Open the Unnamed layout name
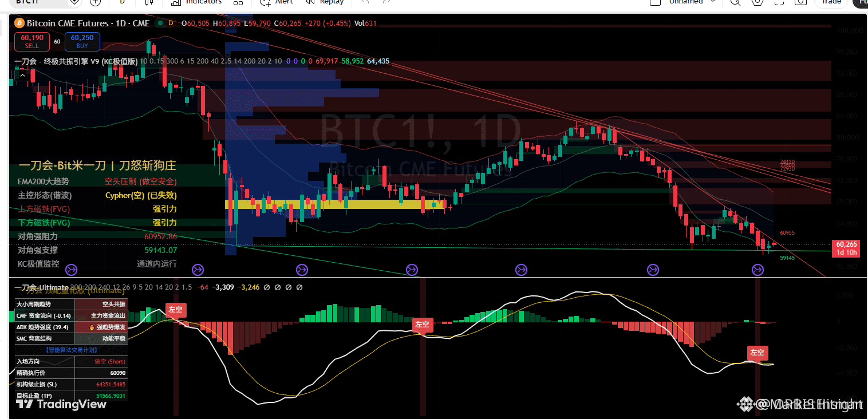868x419 pixels. [x=685, y=2]
